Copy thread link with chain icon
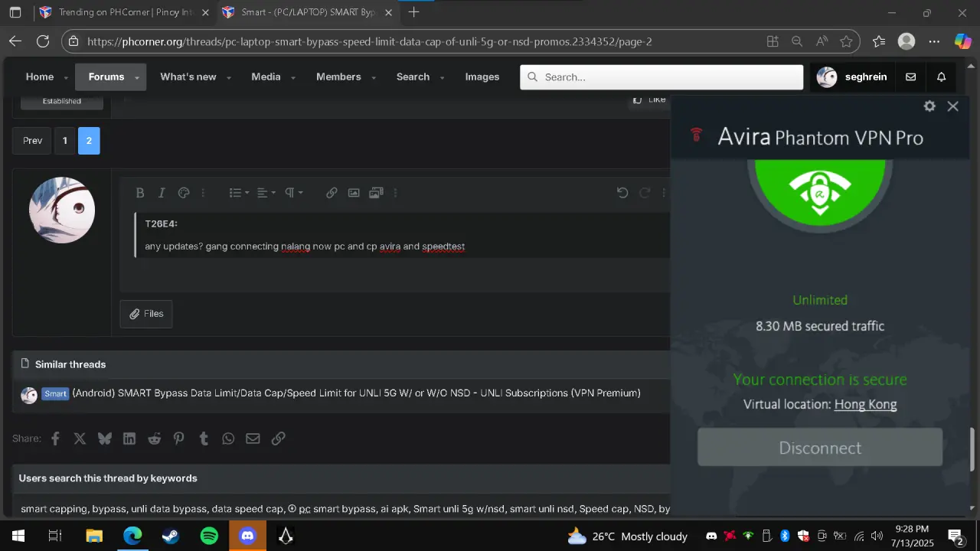Viewport: 980px width, 551px height. (x=278, y=439)
